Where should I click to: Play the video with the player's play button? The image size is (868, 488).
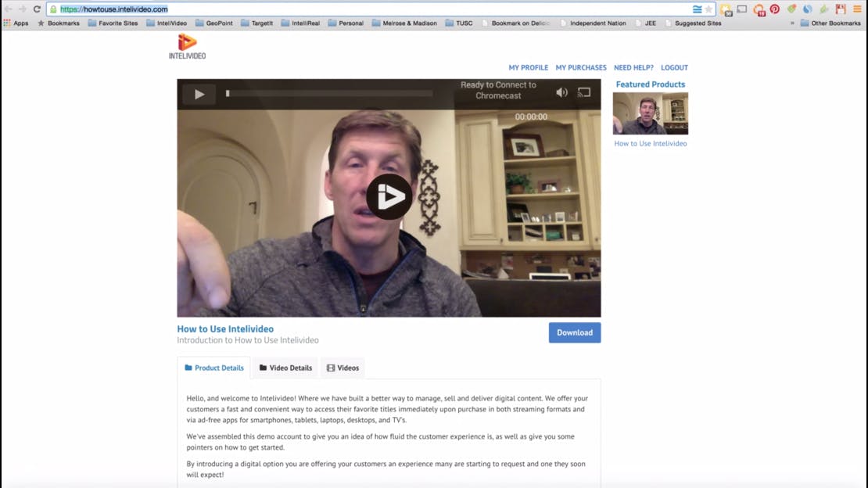199,94
